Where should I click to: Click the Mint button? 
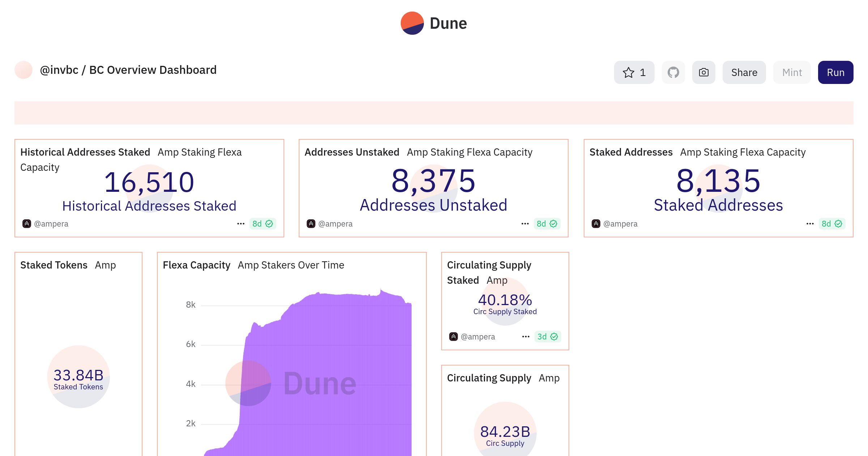click(792, 72)
